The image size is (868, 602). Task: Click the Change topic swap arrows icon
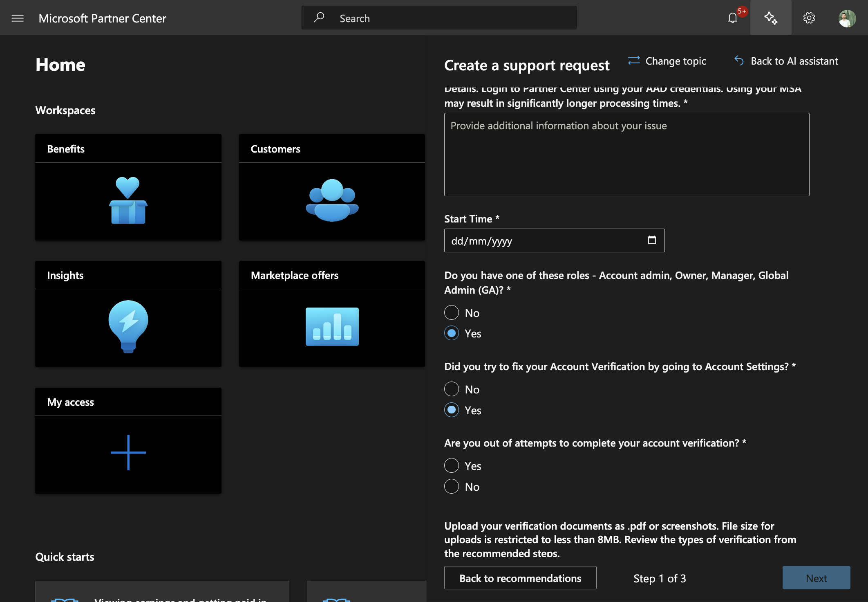coord(634,61)
